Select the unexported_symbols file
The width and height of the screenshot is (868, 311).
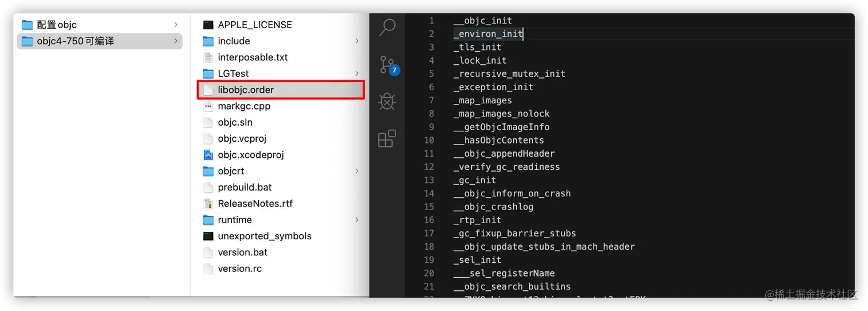(x=264, y=236)
